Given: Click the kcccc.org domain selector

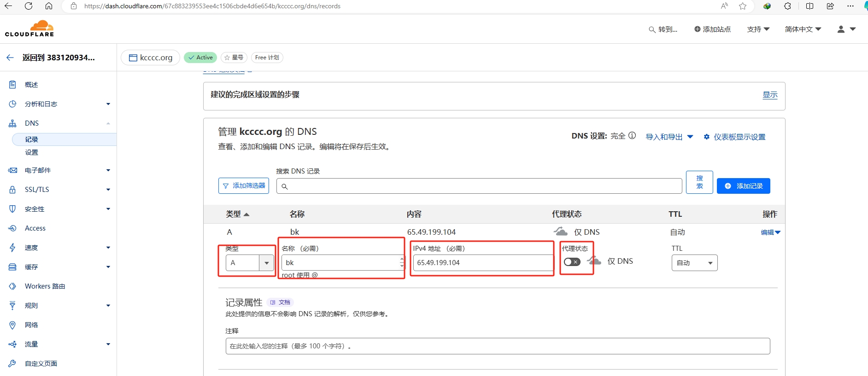Looking at the screenshot, I should tap(150, 58).
